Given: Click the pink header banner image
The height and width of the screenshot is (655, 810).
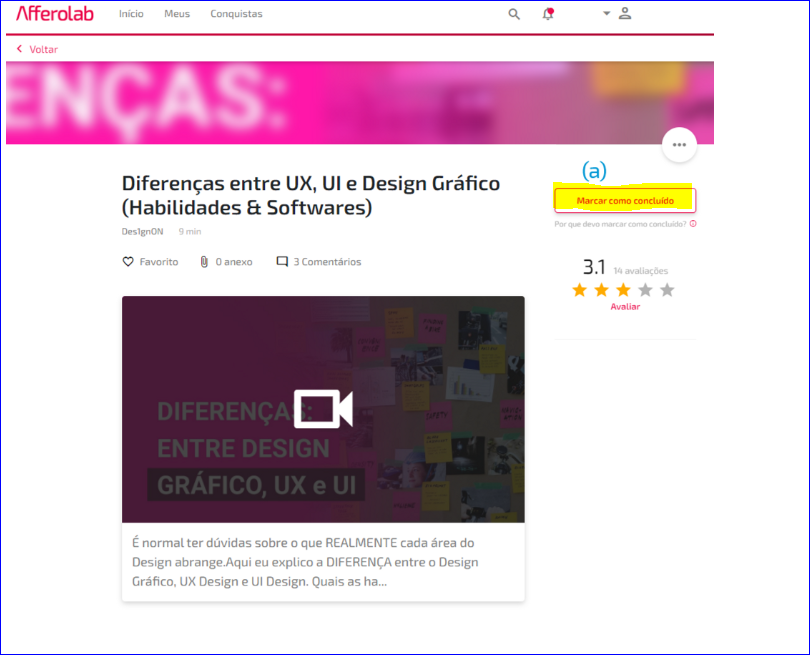Looking at the screenshot, I should [360, 103].
